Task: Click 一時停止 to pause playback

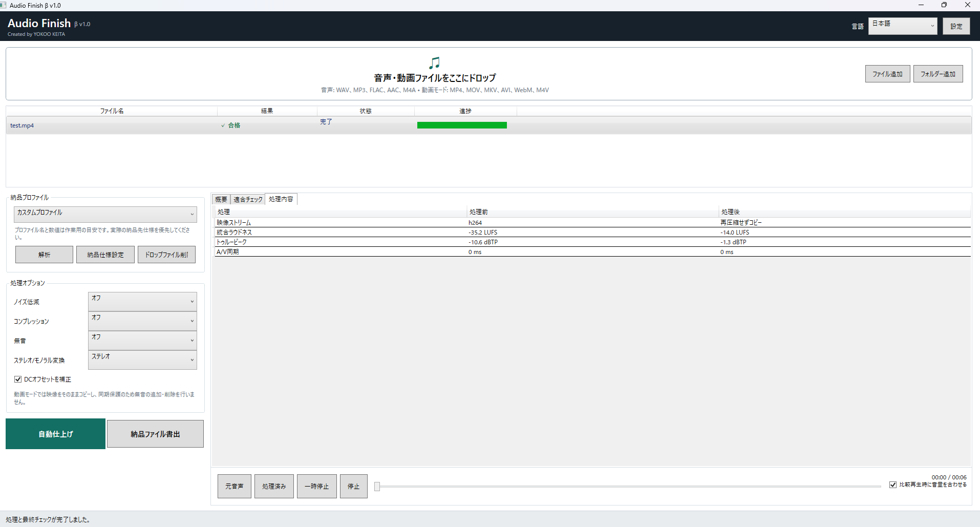Action: (x=317, y=486)
